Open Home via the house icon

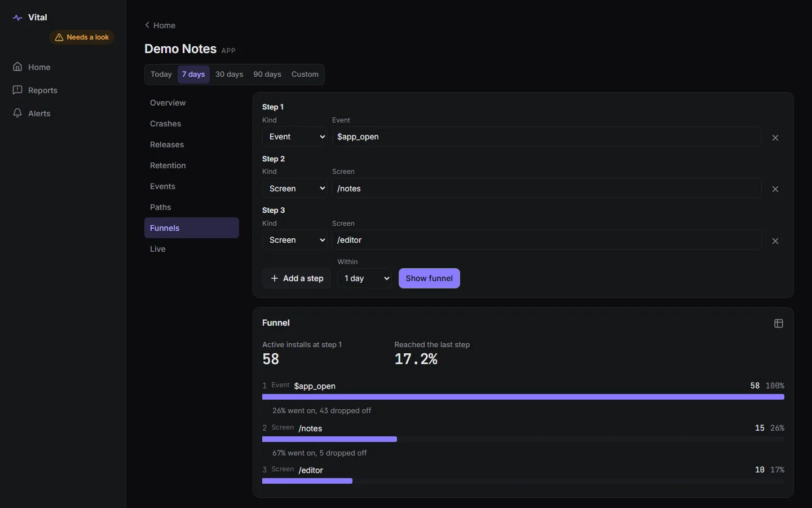(17, 67)
